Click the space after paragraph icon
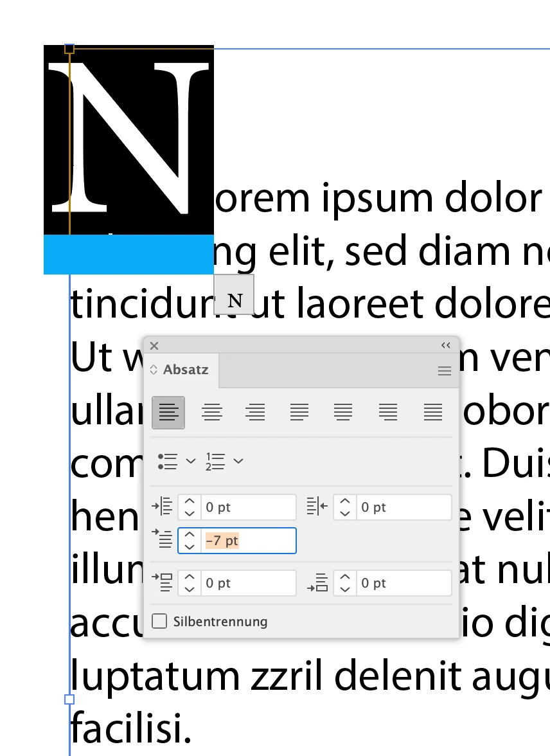The width and height of the screenshot is (550, 756). [317, 582]
